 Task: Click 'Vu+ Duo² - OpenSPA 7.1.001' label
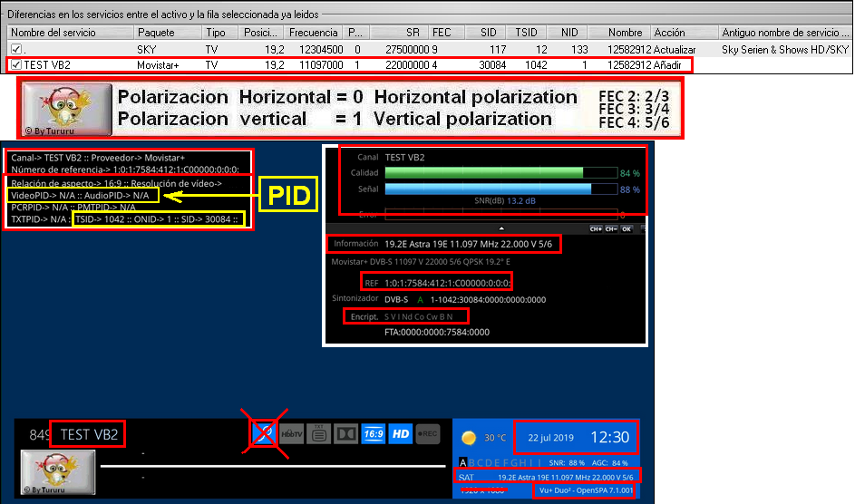[x=587, y=490]
